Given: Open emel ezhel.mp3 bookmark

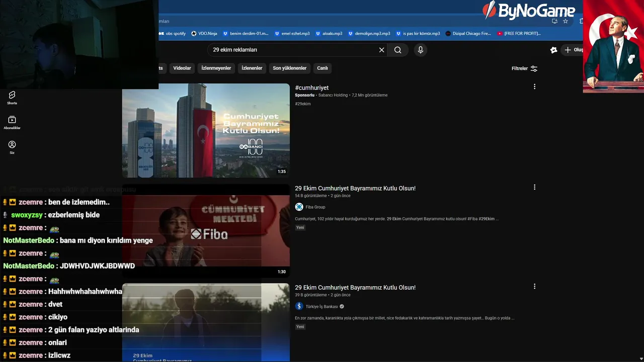Looking at the screenshot, I should click(x=292, y=34).
